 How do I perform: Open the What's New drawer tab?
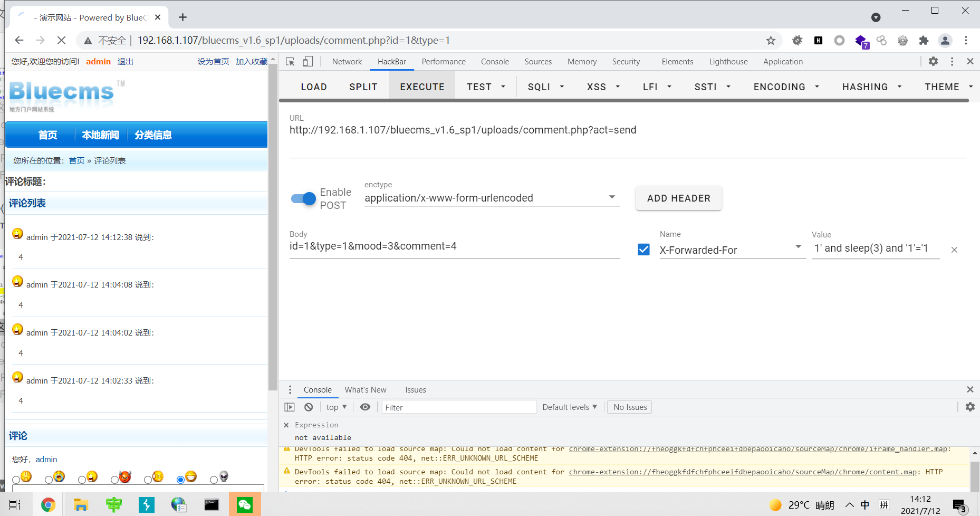point(366,389)
